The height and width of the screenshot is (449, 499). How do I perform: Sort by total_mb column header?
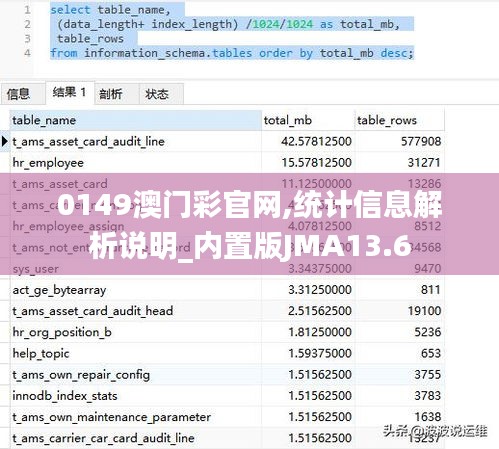[x=308, y=120]
